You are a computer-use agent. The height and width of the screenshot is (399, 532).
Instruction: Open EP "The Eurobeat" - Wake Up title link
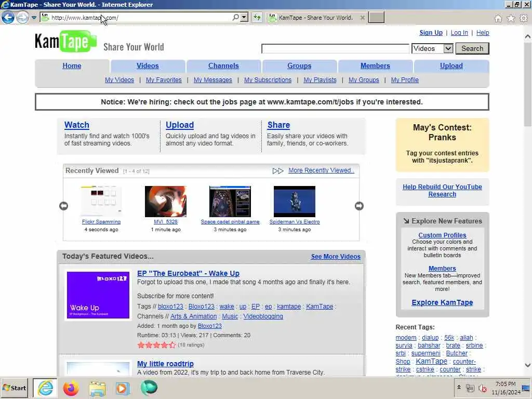pyautogui.click(x=188, y=273)
